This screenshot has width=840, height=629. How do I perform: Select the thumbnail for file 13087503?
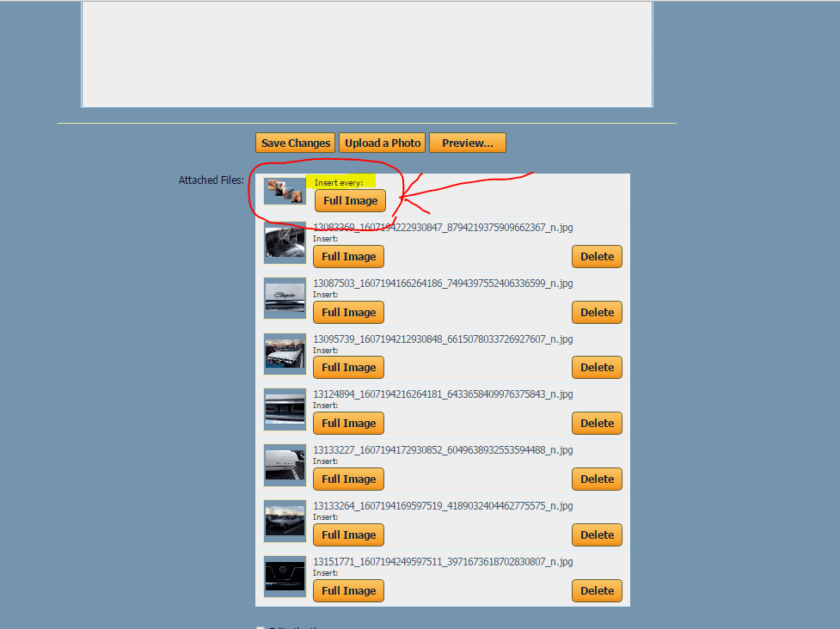coord(285,298)
